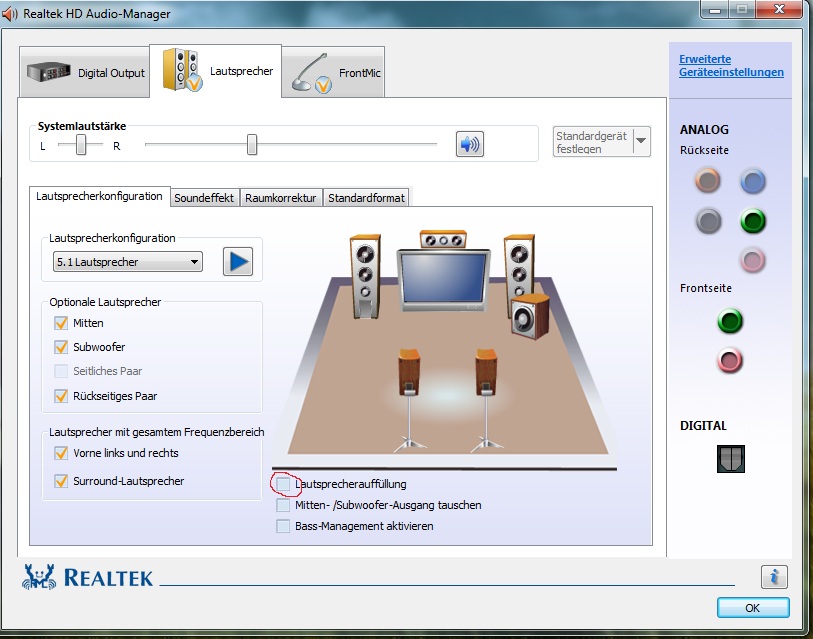The width and height of the screenshot is (813, 639).
Task: Play the speaker configuration test
Action: pos(238,261)
